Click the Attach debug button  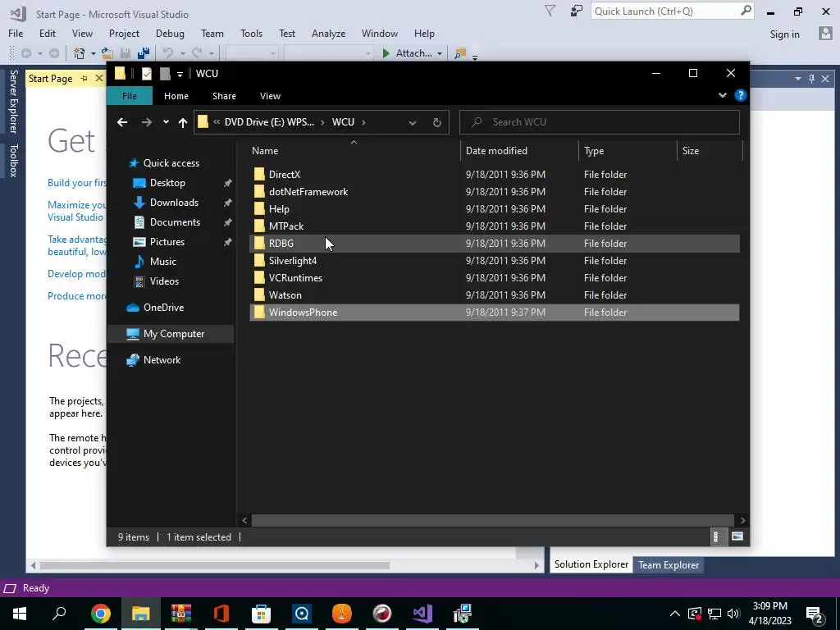[407, 53]
